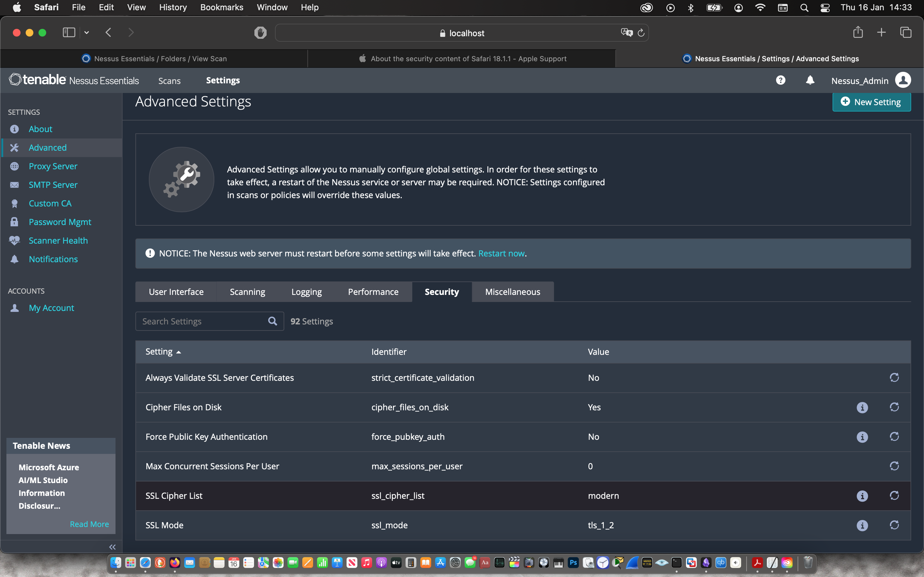Open Scanner Health in sidebar
This screenshot has width=924, height=577.
coord(58,240)
